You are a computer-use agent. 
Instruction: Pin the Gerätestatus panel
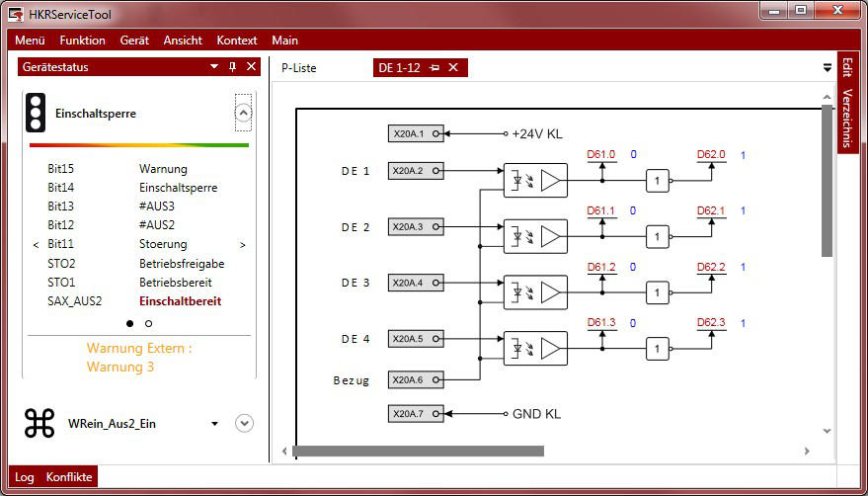233,67
